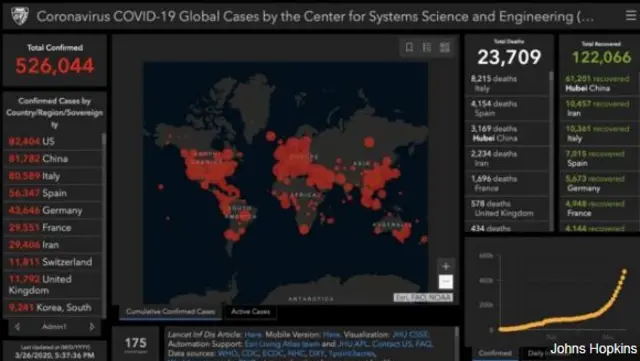Open the JHU APL link
The height and width of the screenshot is (361, 640).
click(x=353, y=344)
